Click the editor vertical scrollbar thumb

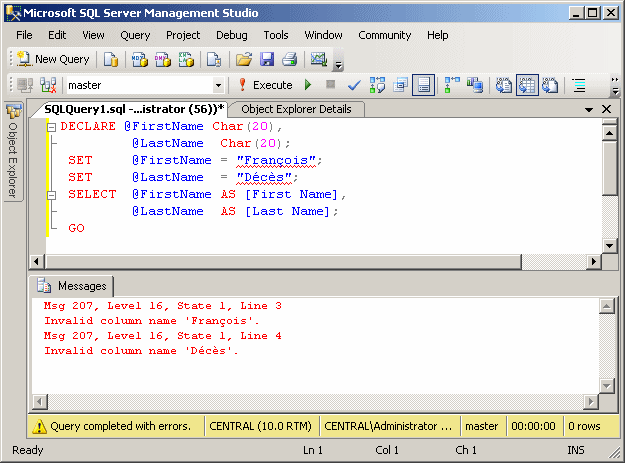pos(609,168)
